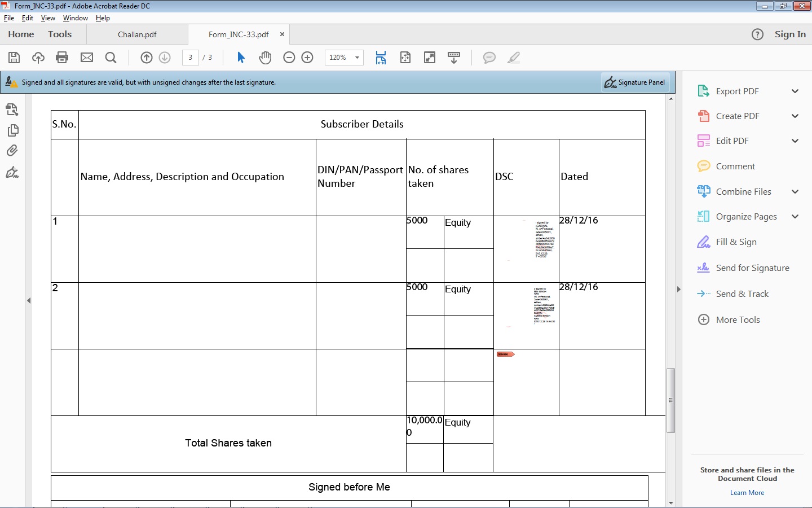
Task: Select the Hand tool for panning
Action: [264, 57]
